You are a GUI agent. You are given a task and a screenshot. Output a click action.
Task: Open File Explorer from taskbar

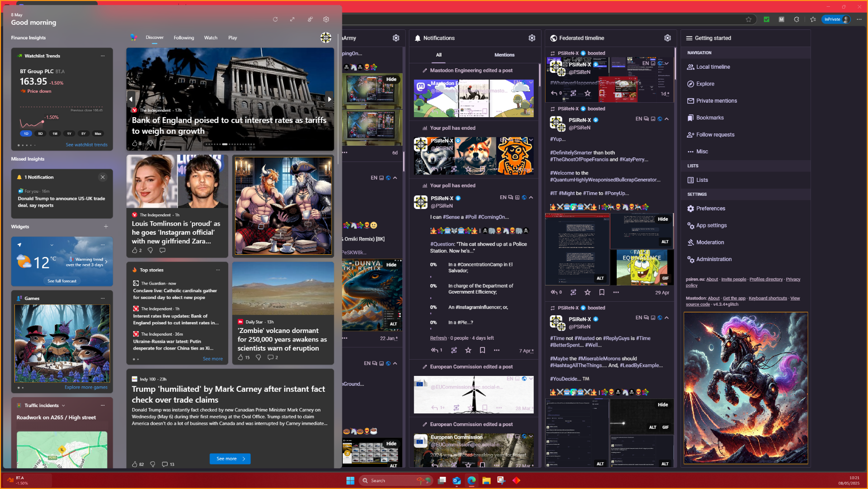point(486,480)
